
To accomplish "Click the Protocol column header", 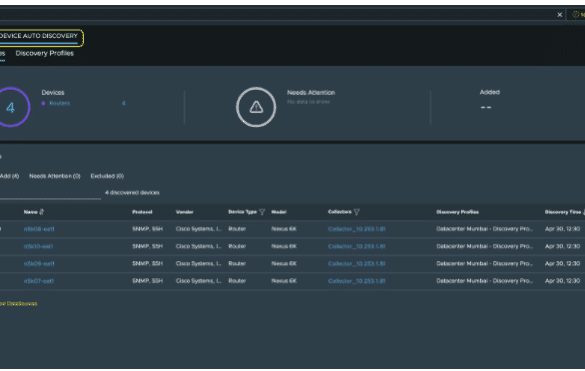I will (142, 212).
